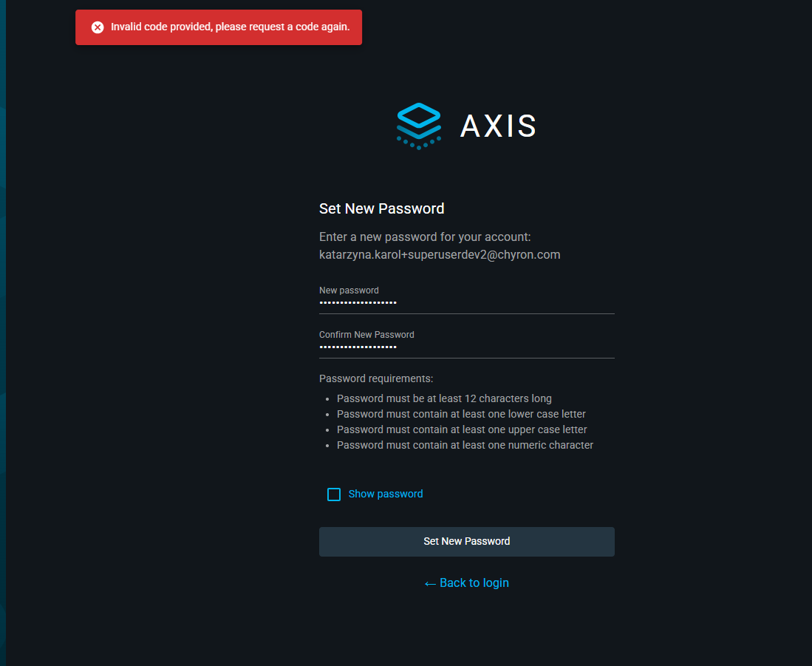Screen dimensions: 812x666
Task: Go back via the Back to login link
Action: [x=474, y=583]
